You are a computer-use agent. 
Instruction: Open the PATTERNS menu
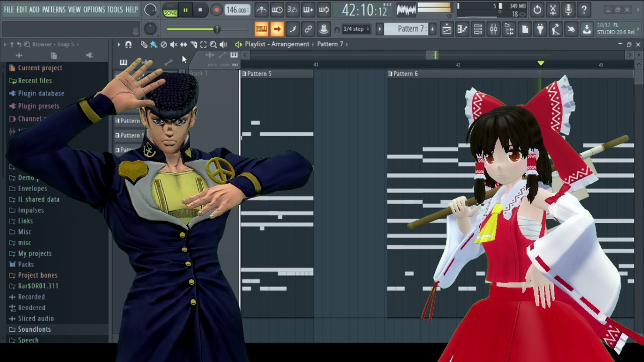pyautogui.click(x=54, y=10)
